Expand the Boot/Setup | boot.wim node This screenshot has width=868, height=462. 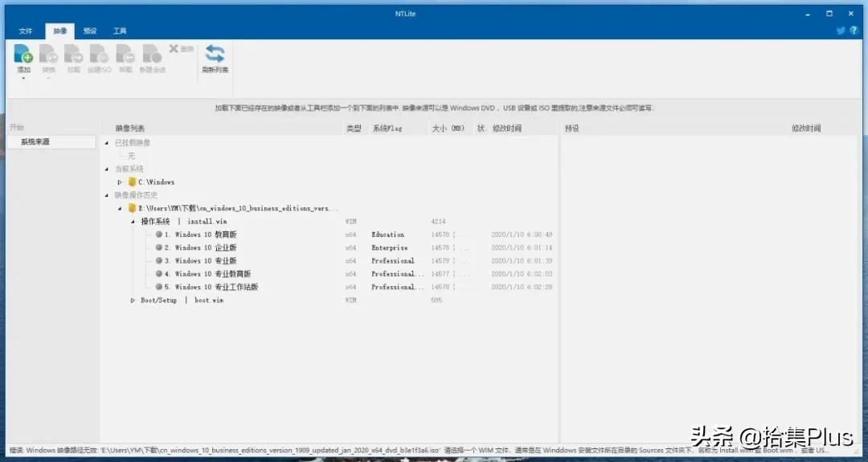pyautogui.click(x=133, y=301)
